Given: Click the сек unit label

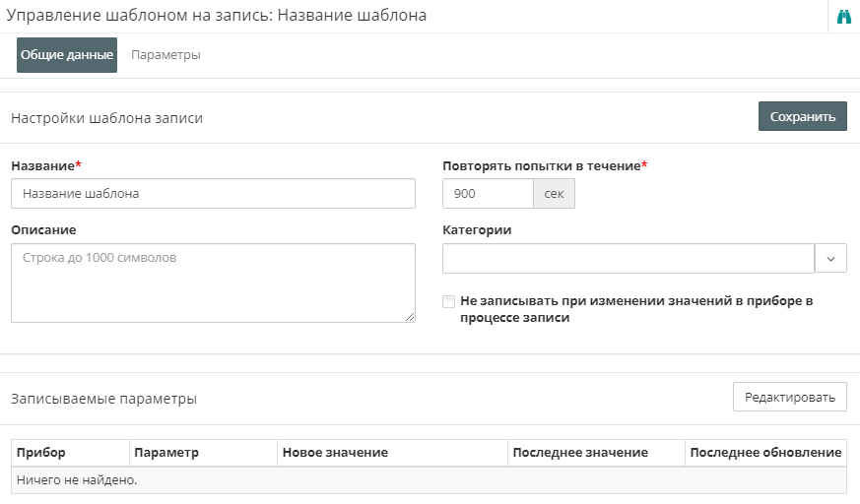Looking at the screenshot, I should coord(554,194).
